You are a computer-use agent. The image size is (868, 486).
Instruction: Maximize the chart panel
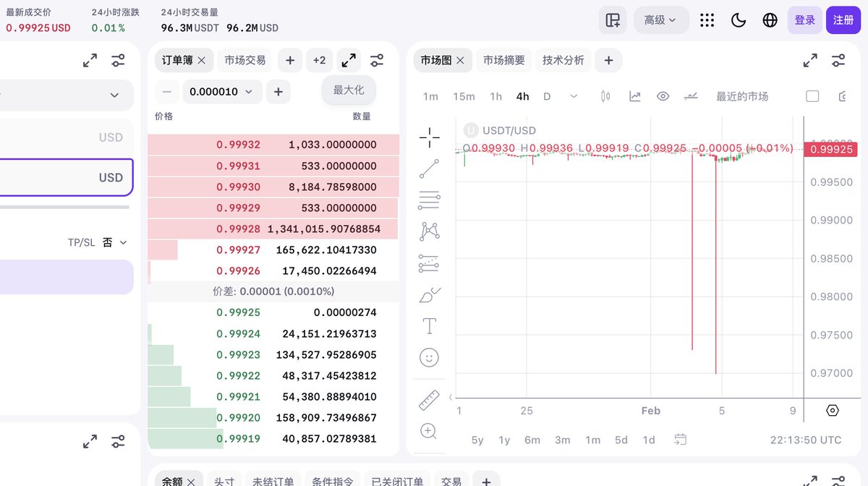click(x=810, y=61)
